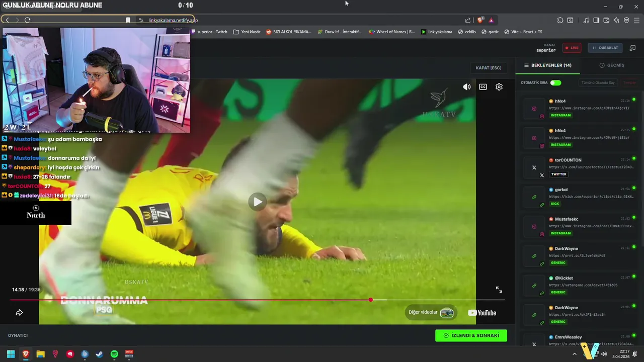The height and width of the screenshot is (362, 644).
Task: Open browser hamburger main menu
Action: point(637,20)
